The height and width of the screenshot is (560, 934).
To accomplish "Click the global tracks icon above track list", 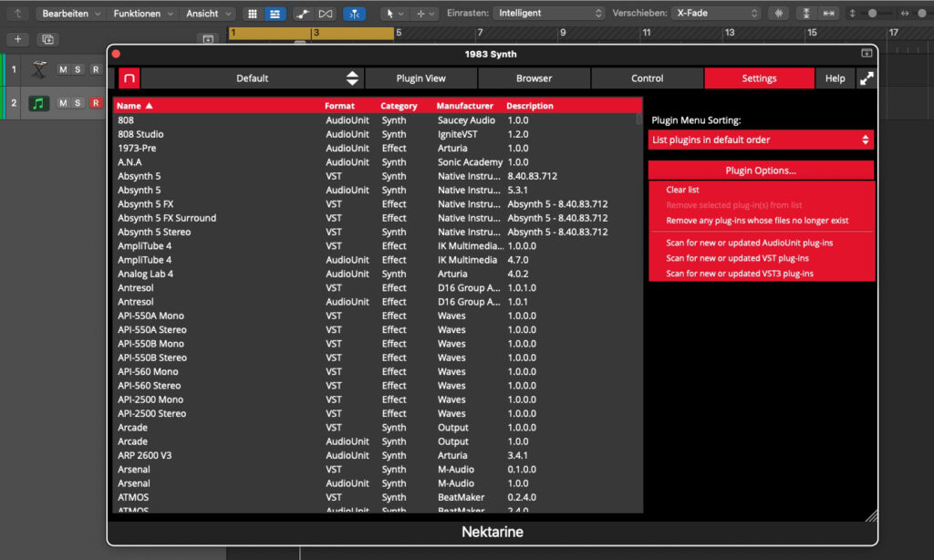I will coord(208,39).
